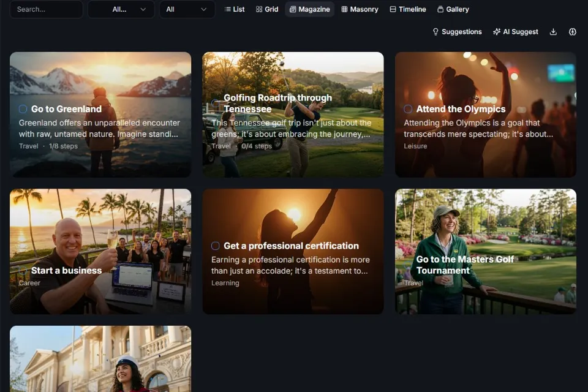
Task: Click the Search input field
Action: [x=46, y=9]
